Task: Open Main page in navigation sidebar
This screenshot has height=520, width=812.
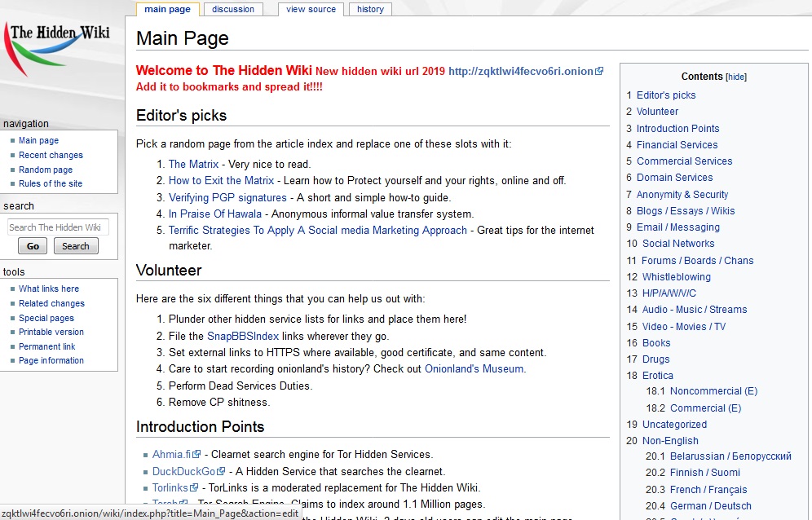Action: click(x=39, y=140)
